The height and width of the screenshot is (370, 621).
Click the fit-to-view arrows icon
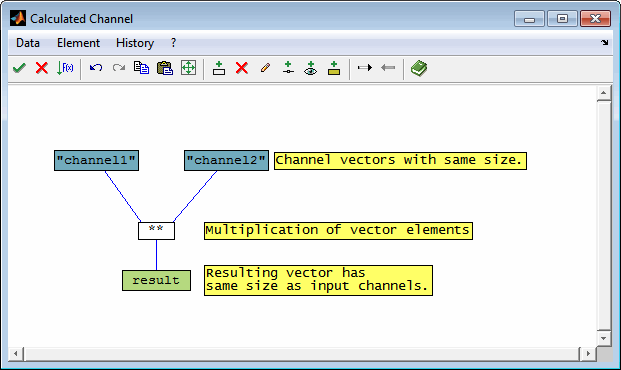(189, 68)
